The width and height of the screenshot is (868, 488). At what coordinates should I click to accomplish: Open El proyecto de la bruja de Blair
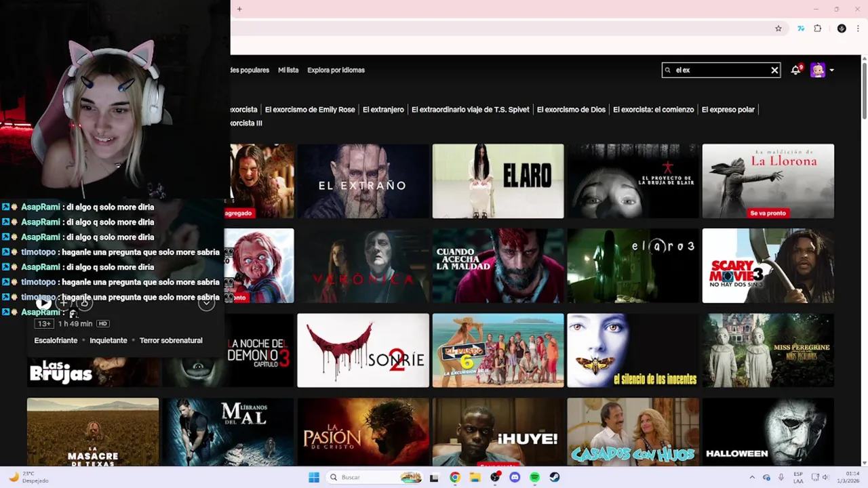633,181
